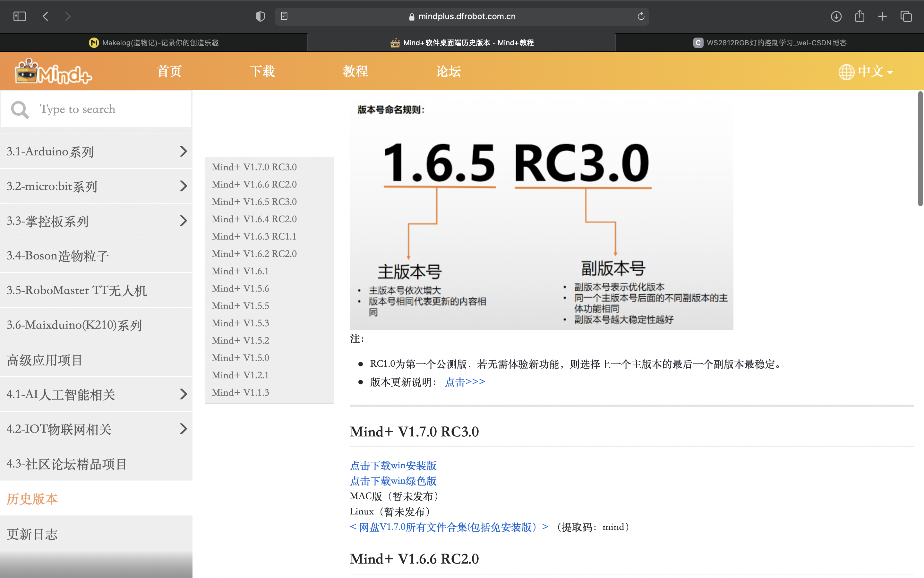The image size is (924, 578).
Task: Jump to Mind+ V1.2.1 in contents
Action: click(240, 375)
